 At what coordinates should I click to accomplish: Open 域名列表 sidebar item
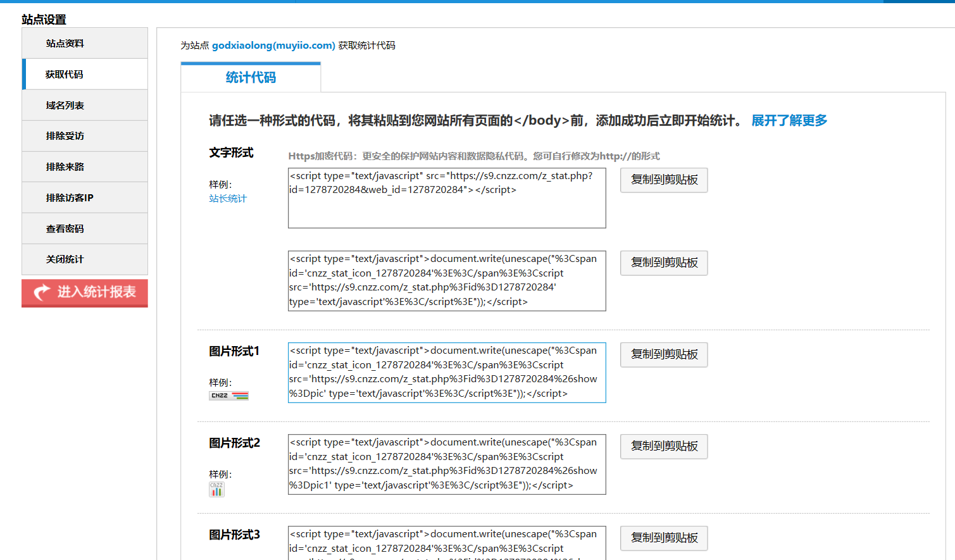coord(85,105)
